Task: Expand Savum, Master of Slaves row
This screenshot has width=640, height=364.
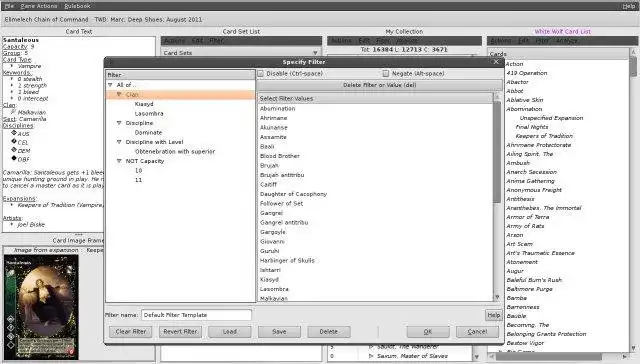Action: (x=371, y=356)
